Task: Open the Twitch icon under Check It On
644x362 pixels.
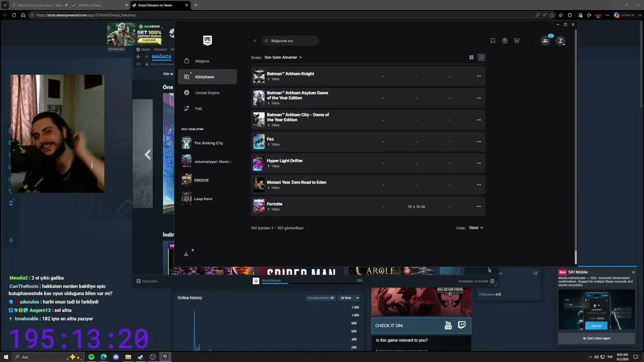Action: (462, 325)
